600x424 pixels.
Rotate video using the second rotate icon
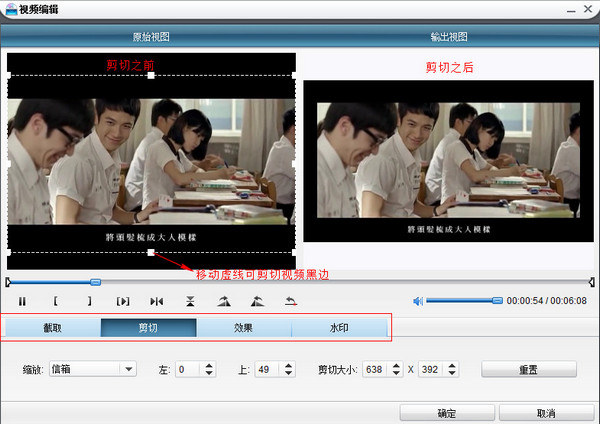pos(258,302)
